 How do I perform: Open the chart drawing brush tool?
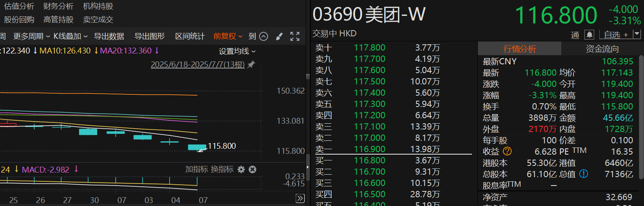(x=279, y=36)
